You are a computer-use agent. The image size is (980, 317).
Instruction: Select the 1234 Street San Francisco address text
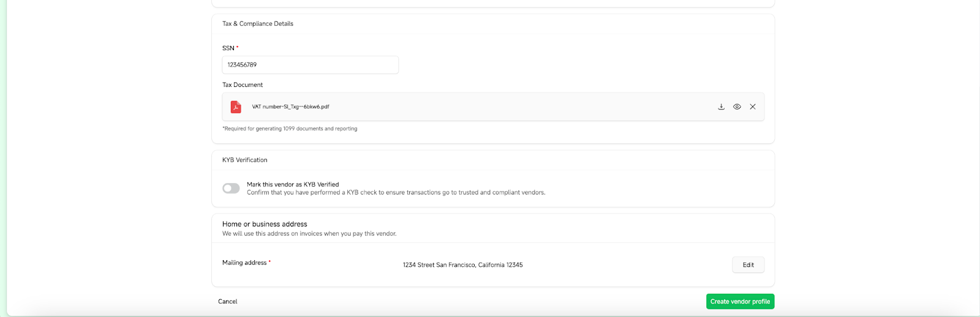pos(462,265)
